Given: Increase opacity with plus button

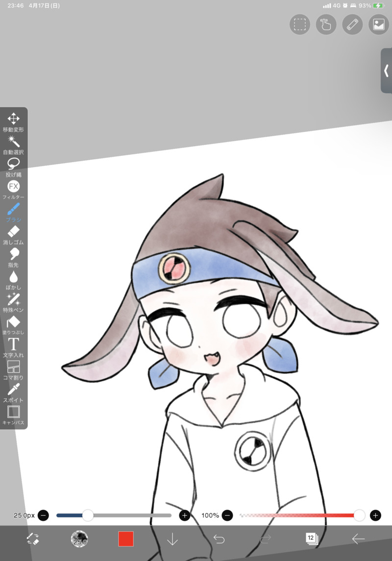Looking at the screenshot, I should click(375, 515).
